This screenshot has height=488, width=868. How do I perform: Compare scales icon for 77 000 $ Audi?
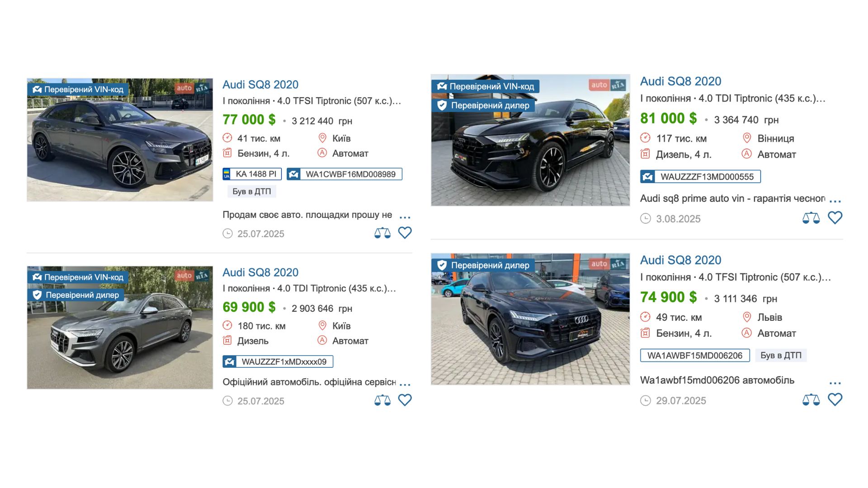point(382,233)
